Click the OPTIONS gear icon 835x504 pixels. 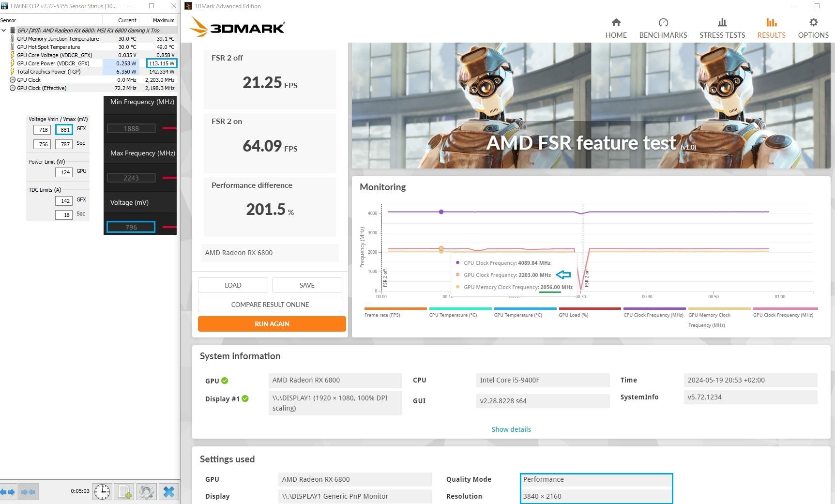coord(813,22)
